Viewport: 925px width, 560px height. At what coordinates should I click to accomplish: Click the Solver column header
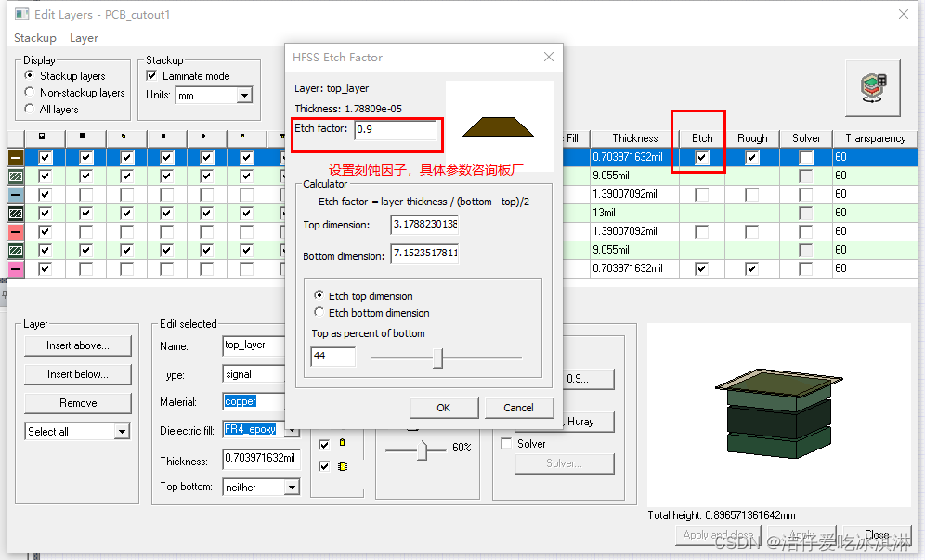tap(806, 138)
